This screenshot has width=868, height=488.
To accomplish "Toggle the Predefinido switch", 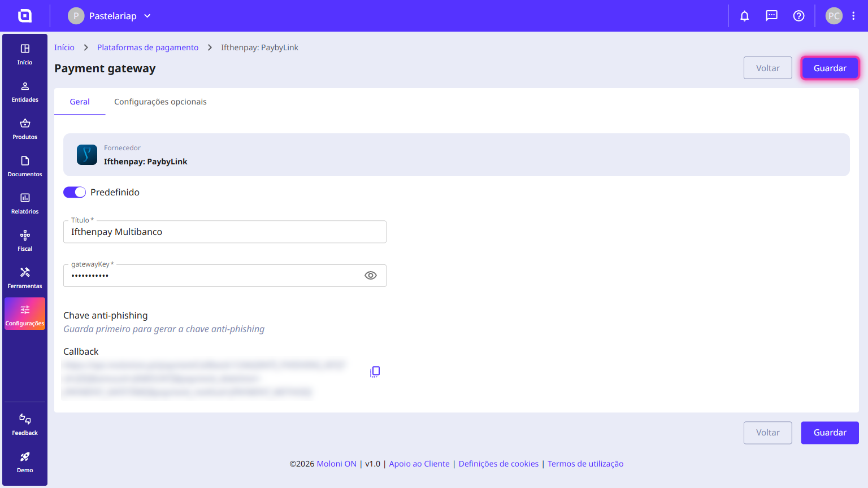I will tap(75, 192).
